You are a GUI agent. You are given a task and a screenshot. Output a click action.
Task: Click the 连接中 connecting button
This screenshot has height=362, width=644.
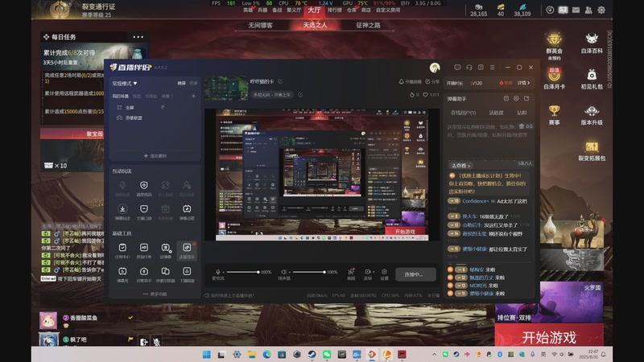tap(415, 274)
